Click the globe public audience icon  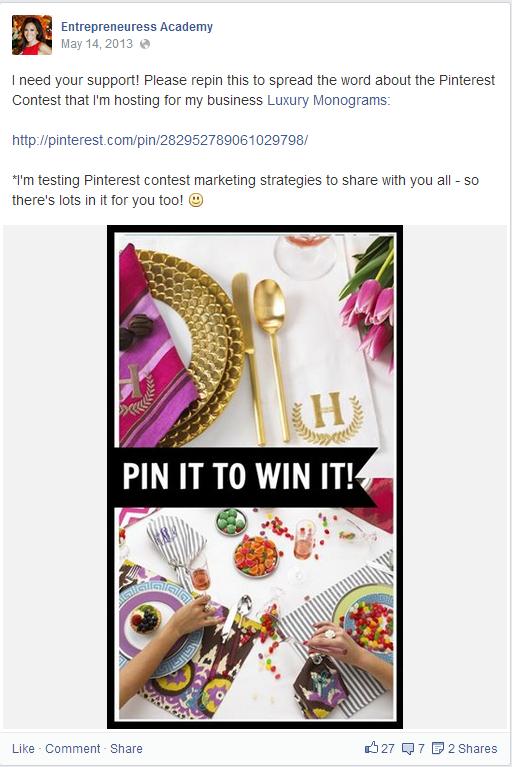tap(145, 44)
